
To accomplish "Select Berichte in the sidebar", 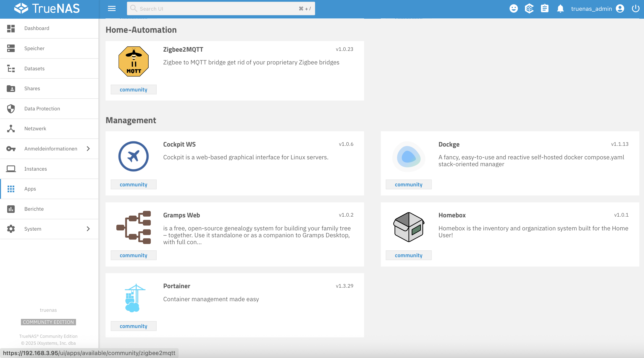I will pyautogui.click(x=49, y=209).
